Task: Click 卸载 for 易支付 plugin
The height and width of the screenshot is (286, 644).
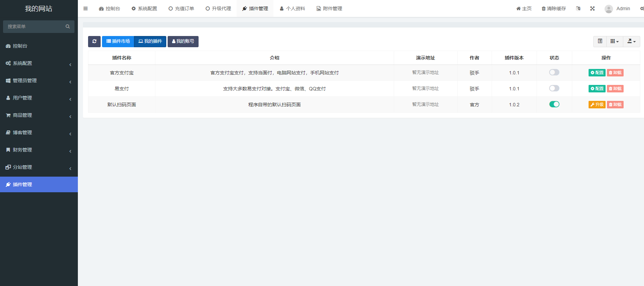Action: pyautogui.click(x=615, y=89)
